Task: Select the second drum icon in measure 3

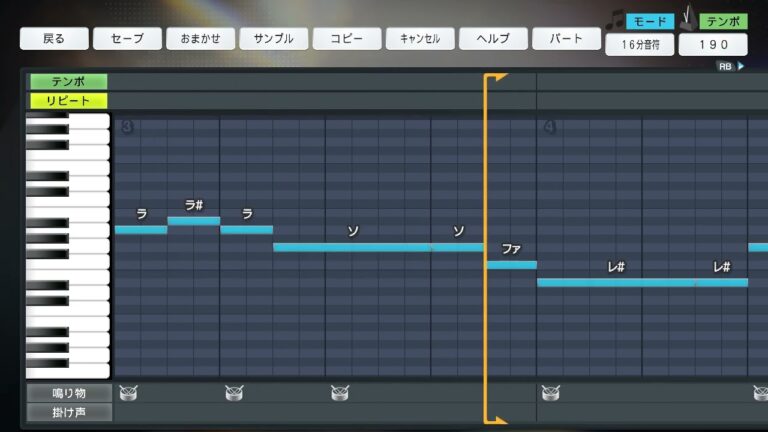Action: click(x=234, y=393)
